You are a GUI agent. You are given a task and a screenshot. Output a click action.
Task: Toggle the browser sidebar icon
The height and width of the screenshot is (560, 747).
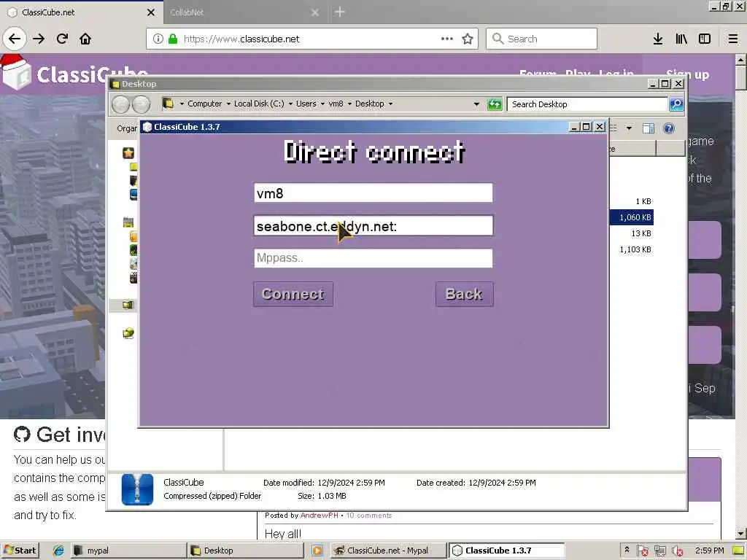(x=705, y=39)
